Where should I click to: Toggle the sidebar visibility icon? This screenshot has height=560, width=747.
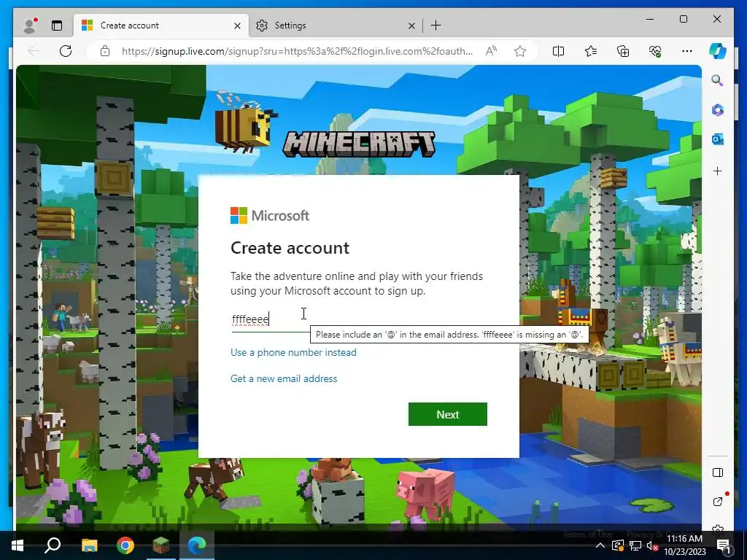718,472
